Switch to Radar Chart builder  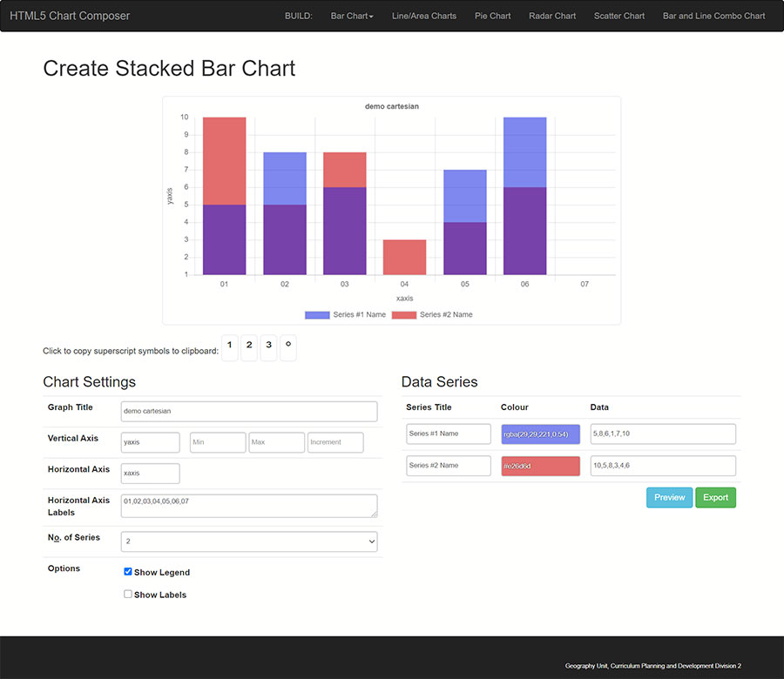pos(552,16)
